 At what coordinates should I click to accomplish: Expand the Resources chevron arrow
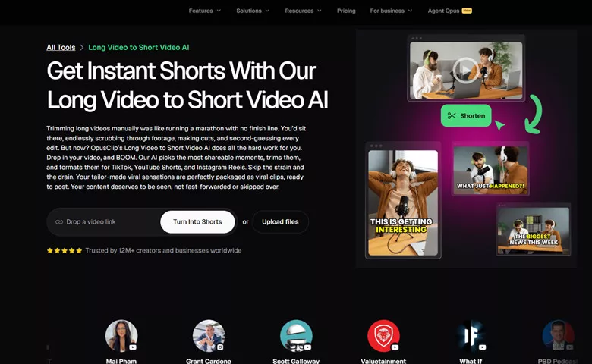(x=320, y=11)
